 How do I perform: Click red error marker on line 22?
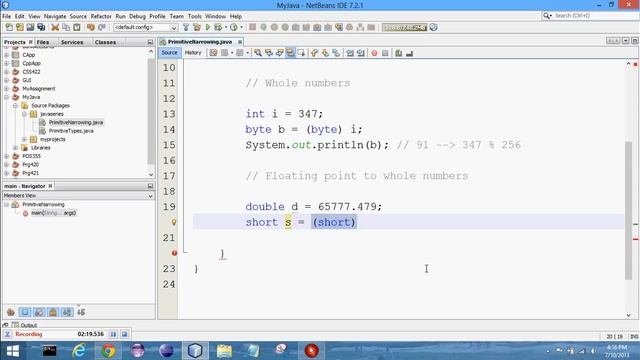coord(174,253)
